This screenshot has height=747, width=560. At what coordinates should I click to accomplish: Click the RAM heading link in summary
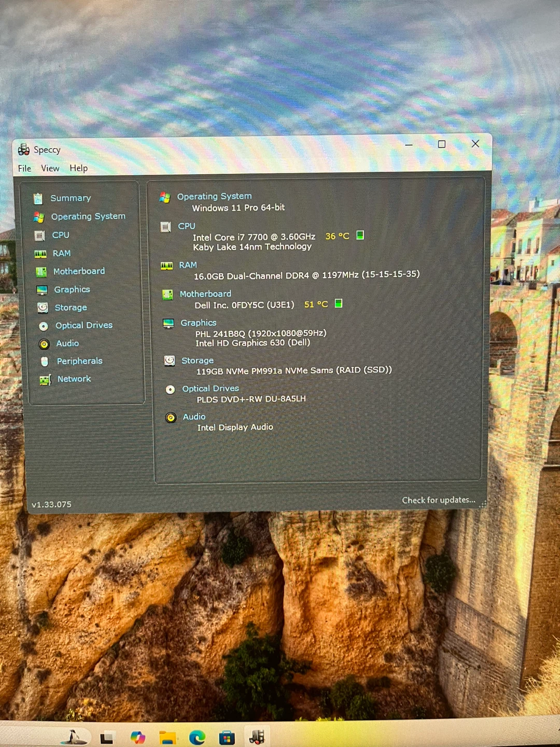click(x=188, y=265)
